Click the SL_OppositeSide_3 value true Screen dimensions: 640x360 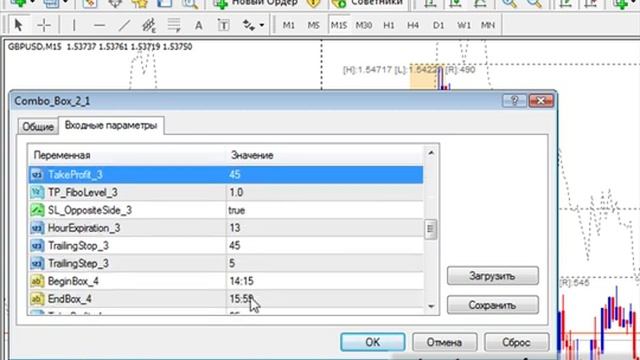coord(237,210)
